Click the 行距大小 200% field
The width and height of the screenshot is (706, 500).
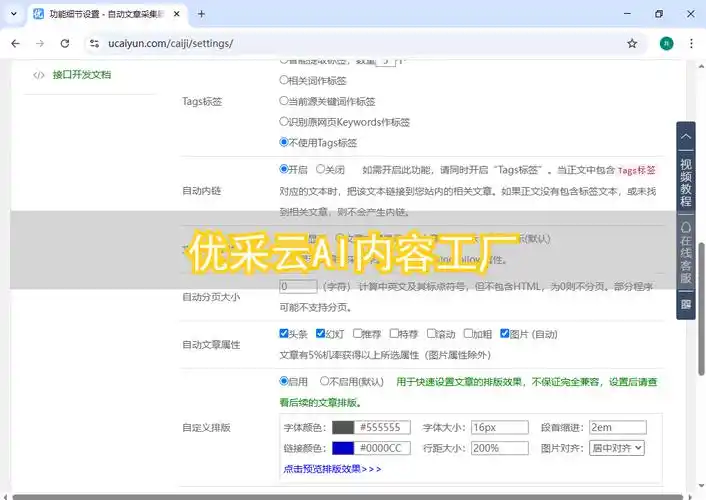(500, 448)
